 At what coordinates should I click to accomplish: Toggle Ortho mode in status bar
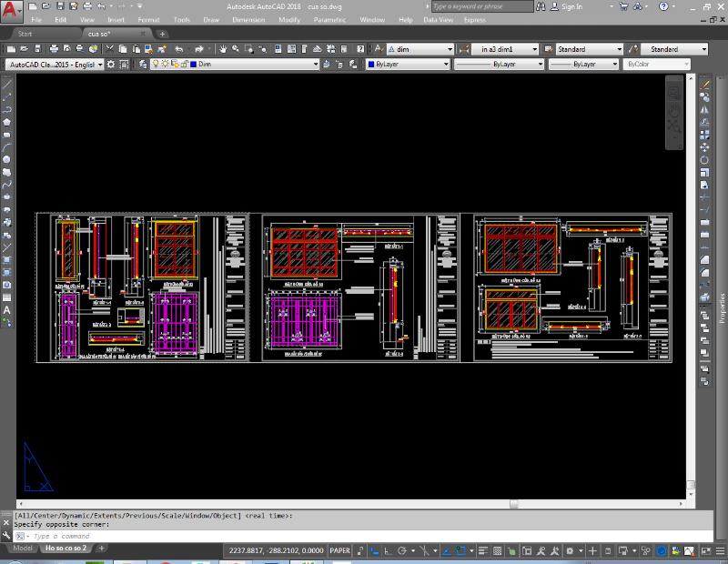click(388, 551)
